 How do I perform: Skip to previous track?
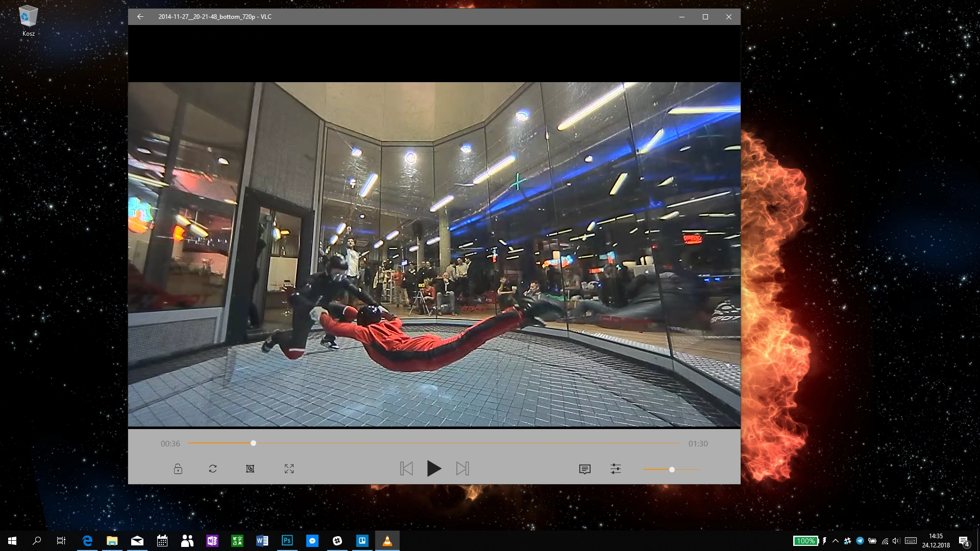(406, 468)
